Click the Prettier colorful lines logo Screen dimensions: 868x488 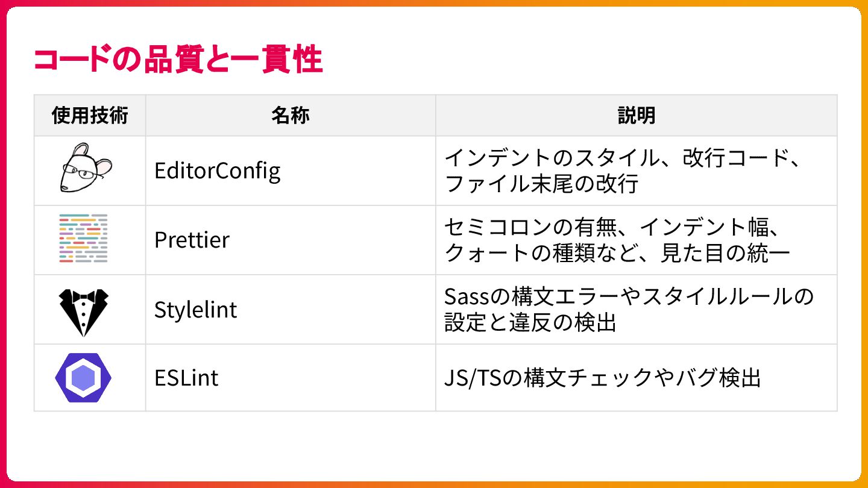click(83, 239)
